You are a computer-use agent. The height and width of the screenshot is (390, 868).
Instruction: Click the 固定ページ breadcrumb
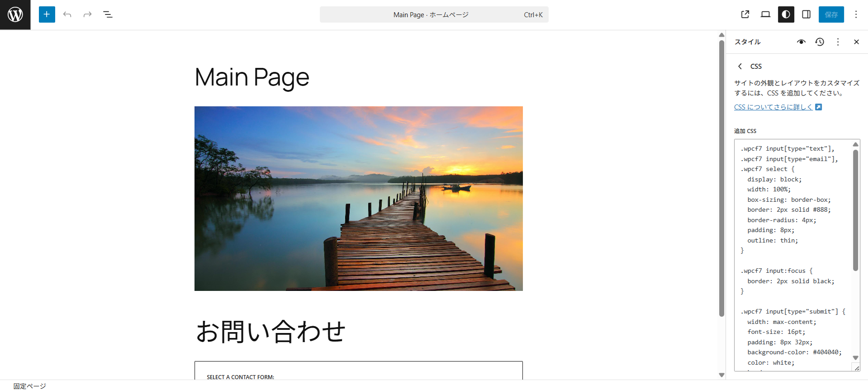click(30, 386)
